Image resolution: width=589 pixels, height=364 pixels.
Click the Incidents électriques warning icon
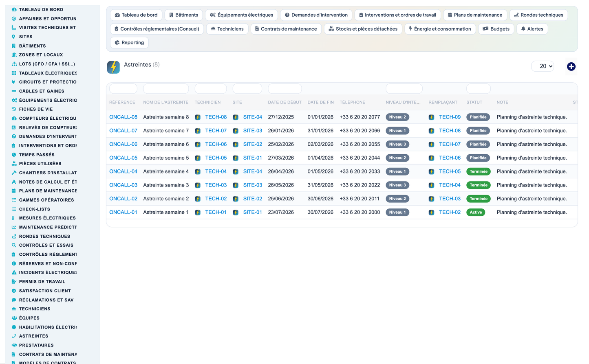(14, 272)
